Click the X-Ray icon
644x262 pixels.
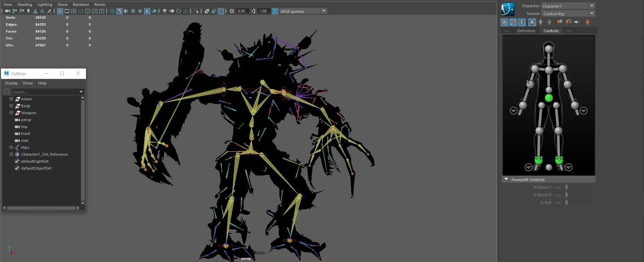click(x=207, y=11)
